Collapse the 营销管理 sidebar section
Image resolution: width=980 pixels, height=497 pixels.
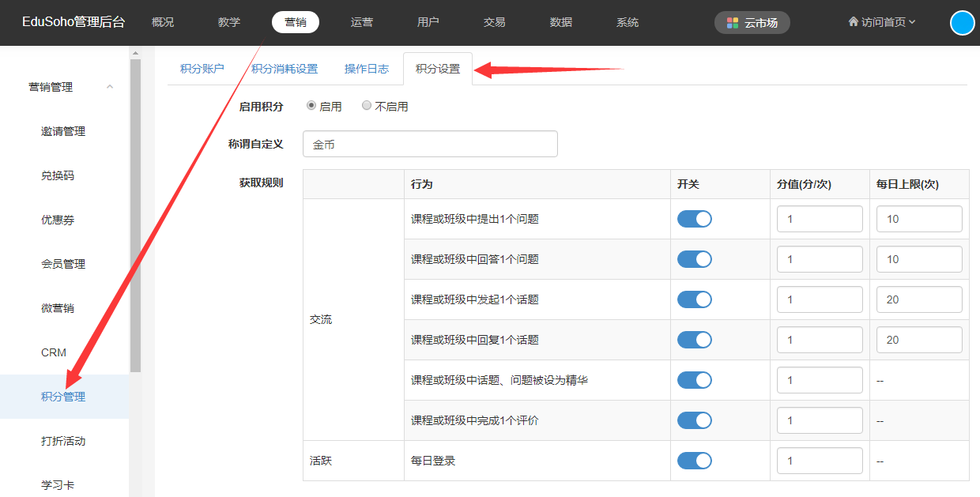click(110, 87)
